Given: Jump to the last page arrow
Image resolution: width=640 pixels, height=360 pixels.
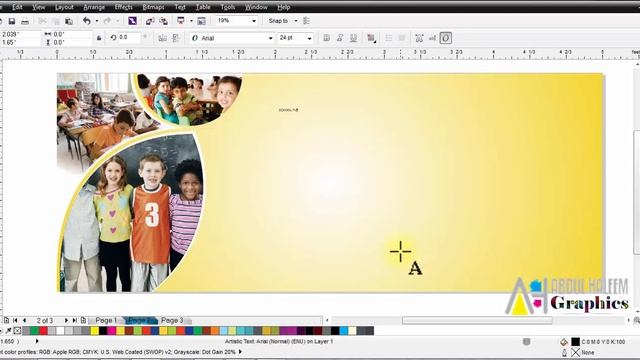Looking at the screenshot, I should point(75,320).
